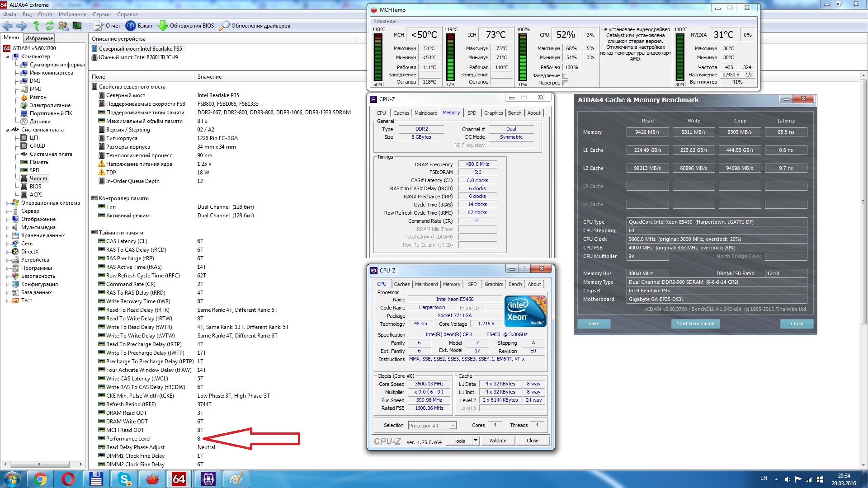This screenshot has width=868, height=488.
Task: Click the green up-arrow toolbar icon
Action: (x=36, y=26)
